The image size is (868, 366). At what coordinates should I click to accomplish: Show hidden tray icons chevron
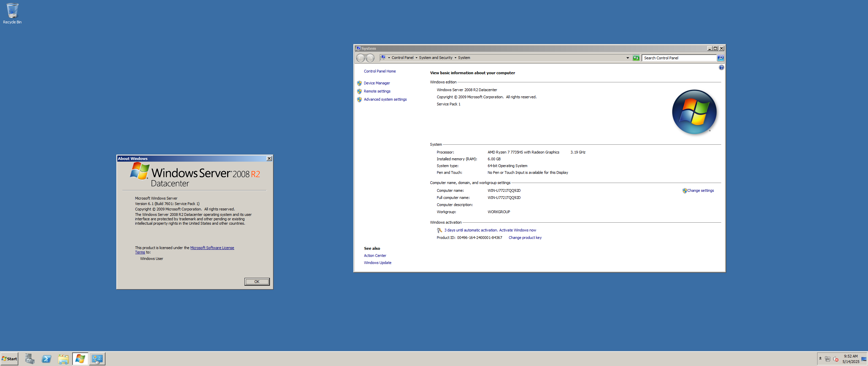pos(820,359)
